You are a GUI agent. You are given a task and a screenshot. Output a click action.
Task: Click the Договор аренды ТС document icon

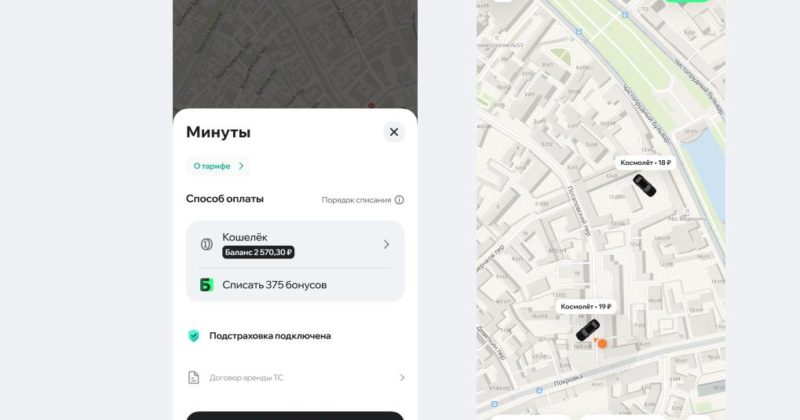coord(194,378)
